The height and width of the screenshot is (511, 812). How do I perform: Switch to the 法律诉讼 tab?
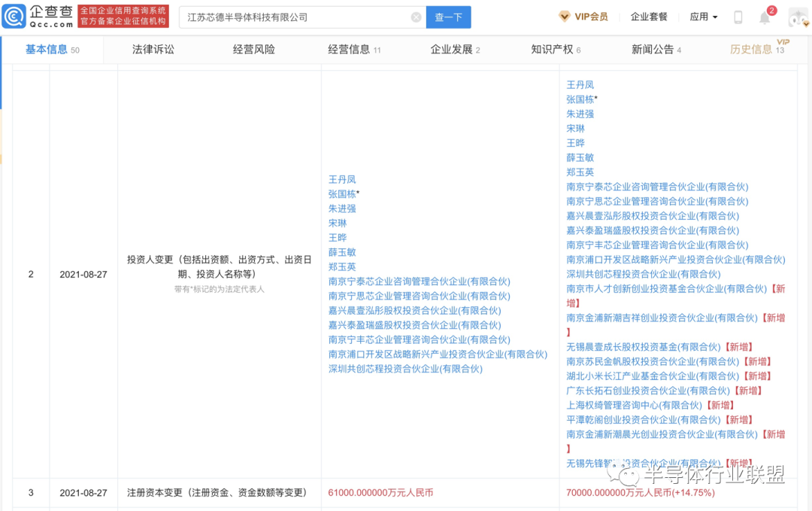click(153, 50)
